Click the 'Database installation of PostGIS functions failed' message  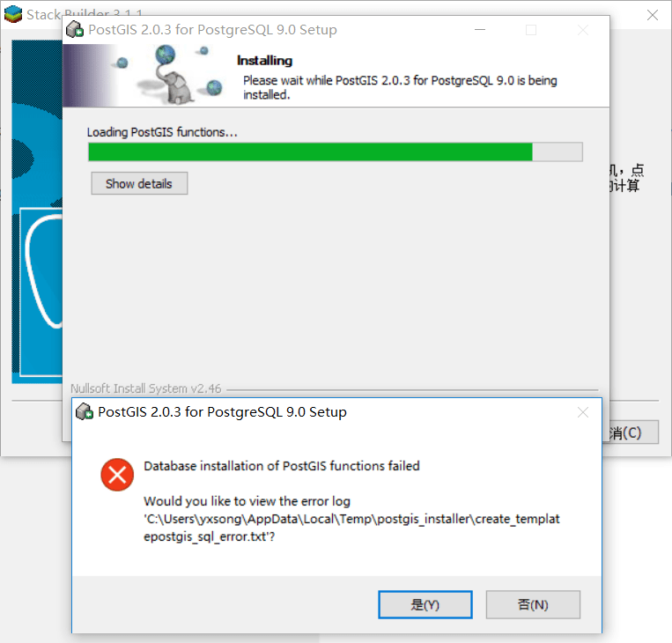282,466
